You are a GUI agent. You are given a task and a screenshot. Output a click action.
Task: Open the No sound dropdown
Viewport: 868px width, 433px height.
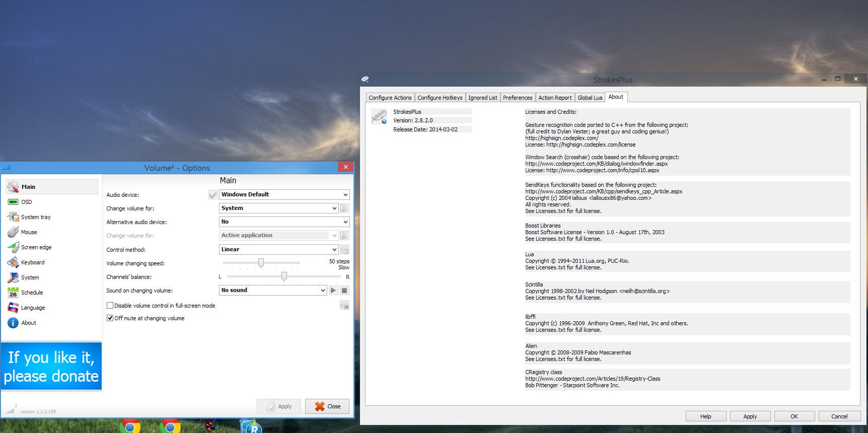(x=273, y=290)
